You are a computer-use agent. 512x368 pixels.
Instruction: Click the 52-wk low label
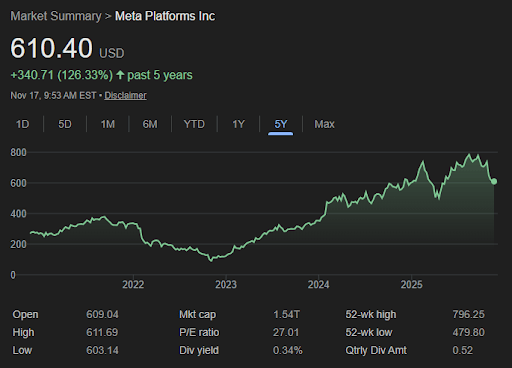tap(369, 332)
